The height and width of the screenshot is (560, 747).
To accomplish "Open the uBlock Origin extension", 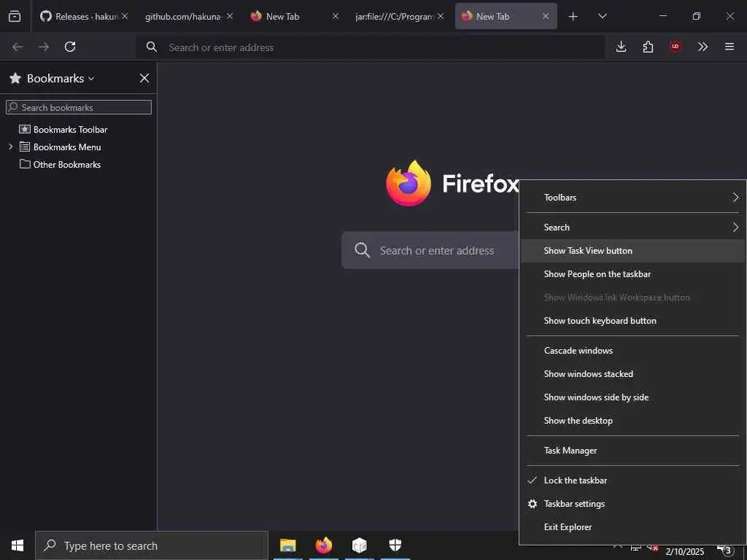I will pos(675,47).
